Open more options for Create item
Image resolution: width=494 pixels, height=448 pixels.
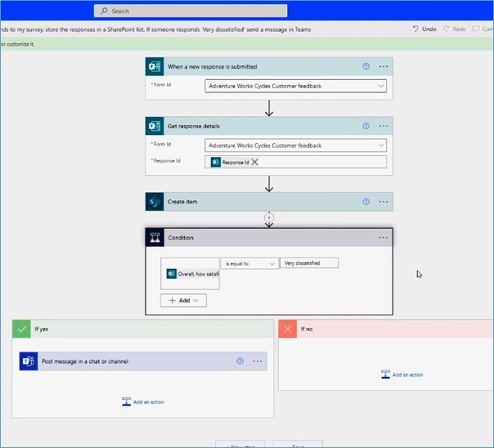(x=384, y=201)
